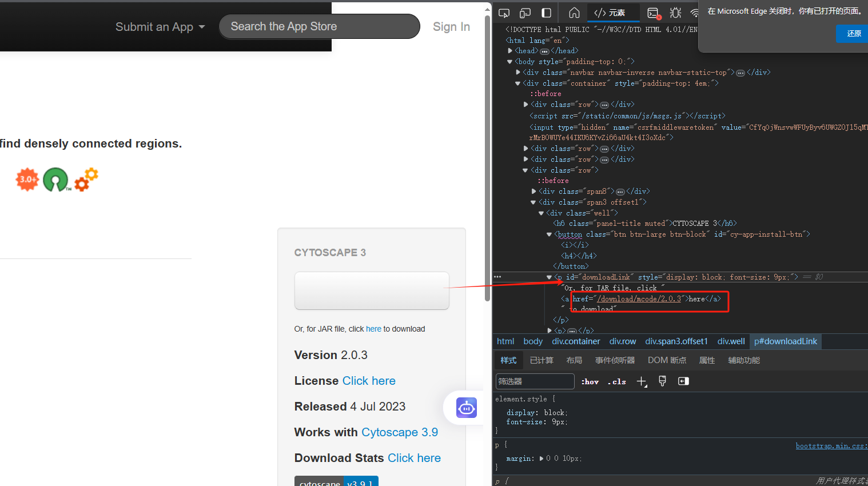This screenshot has height=486, width=868.
Task: Expand the span8 div node
Action: pyautogui.click(x=534, y=192)
